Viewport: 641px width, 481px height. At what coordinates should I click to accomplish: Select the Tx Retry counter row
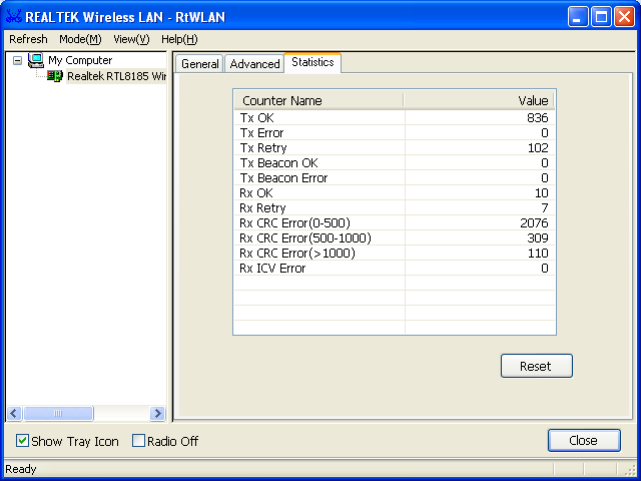tap(394, 148)
